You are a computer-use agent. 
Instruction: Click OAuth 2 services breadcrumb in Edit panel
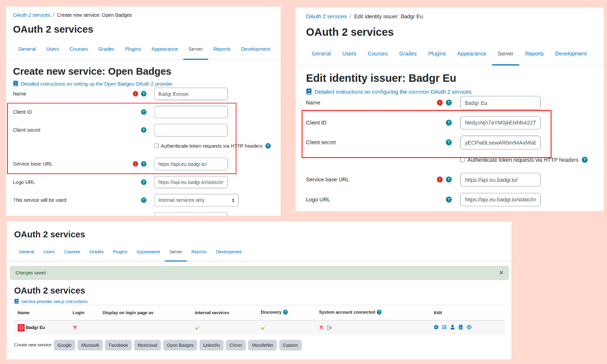pos(326,16)
